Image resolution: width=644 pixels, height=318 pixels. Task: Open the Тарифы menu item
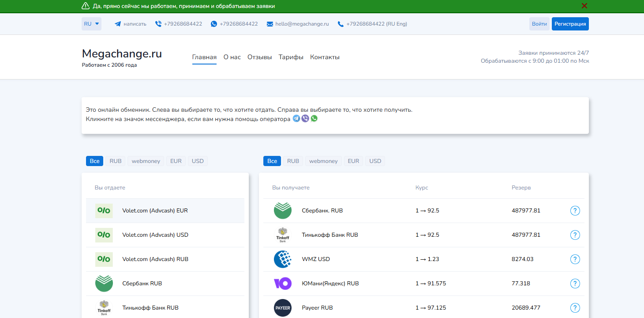click(x=291, y=57)
